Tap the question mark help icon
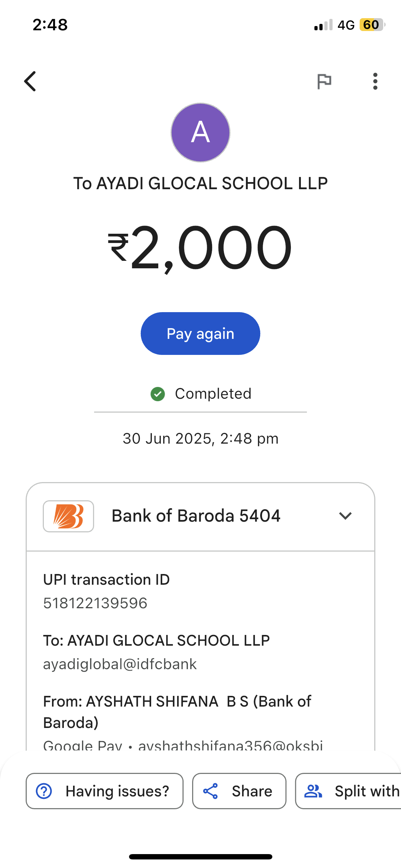The image size is (401, 868). pyautogui.click(x=44, y=791)
